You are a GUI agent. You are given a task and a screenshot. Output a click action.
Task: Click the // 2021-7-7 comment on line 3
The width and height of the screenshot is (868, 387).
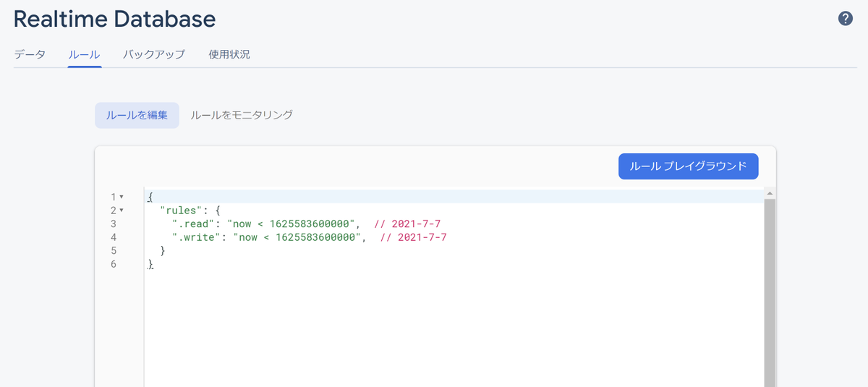[x=407, y=224]
